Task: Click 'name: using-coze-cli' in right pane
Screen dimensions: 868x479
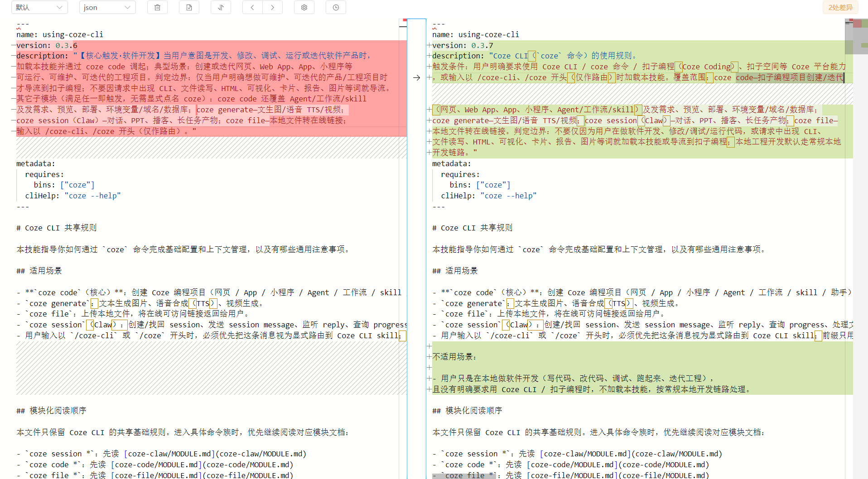Action: [x=476, y=34]
